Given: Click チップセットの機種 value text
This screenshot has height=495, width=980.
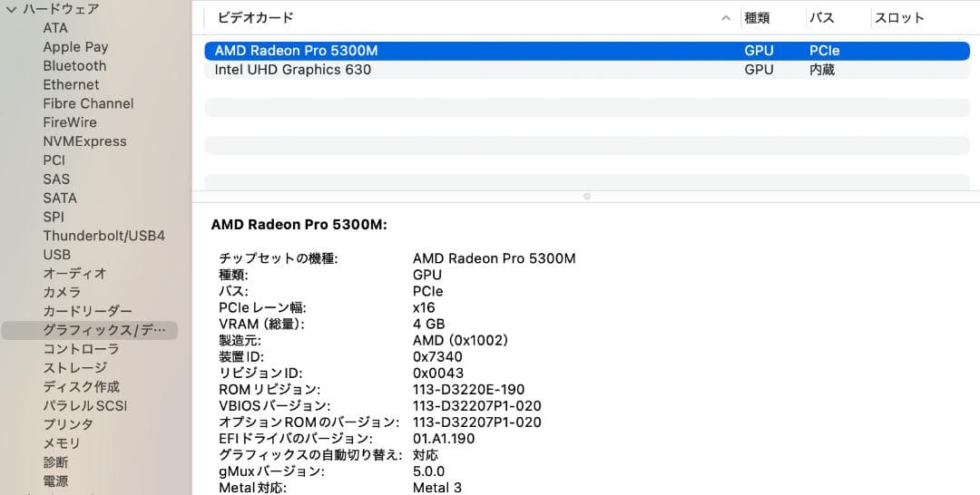Looking at the screenshot, I should pyautogui.click(x=495, y=258).
